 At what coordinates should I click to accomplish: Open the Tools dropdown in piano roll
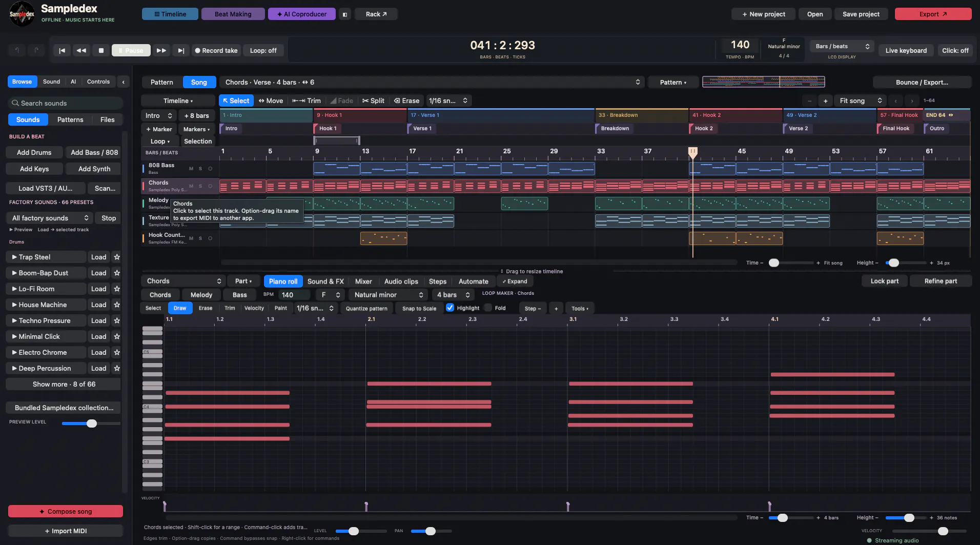tap(580, 308)
